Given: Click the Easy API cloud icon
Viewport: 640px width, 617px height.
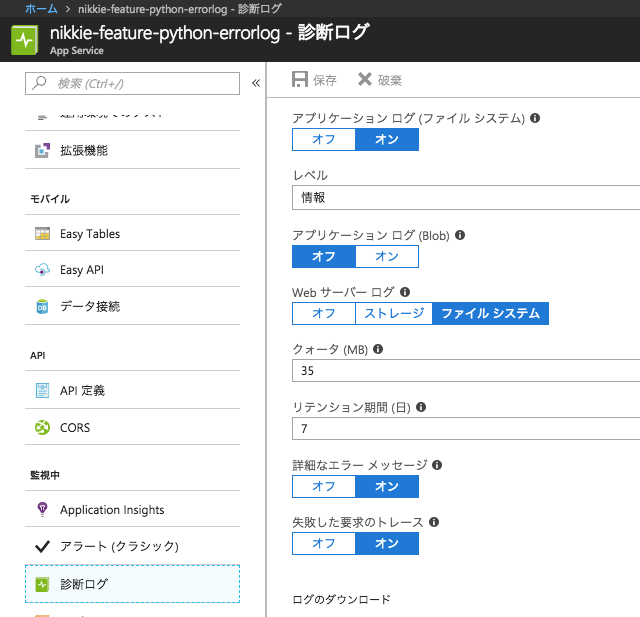Looking at the screenshot, I should (x=42, y=270).
